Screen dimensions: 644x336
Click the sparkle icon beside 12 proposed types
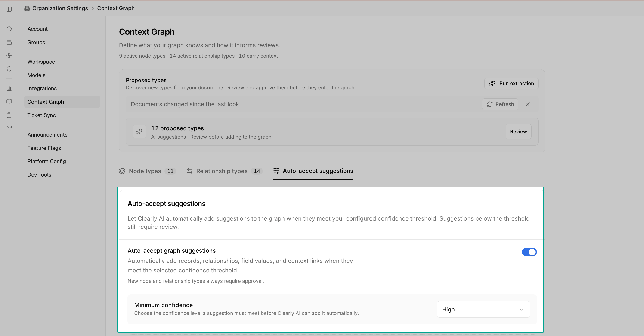[139, 131]
